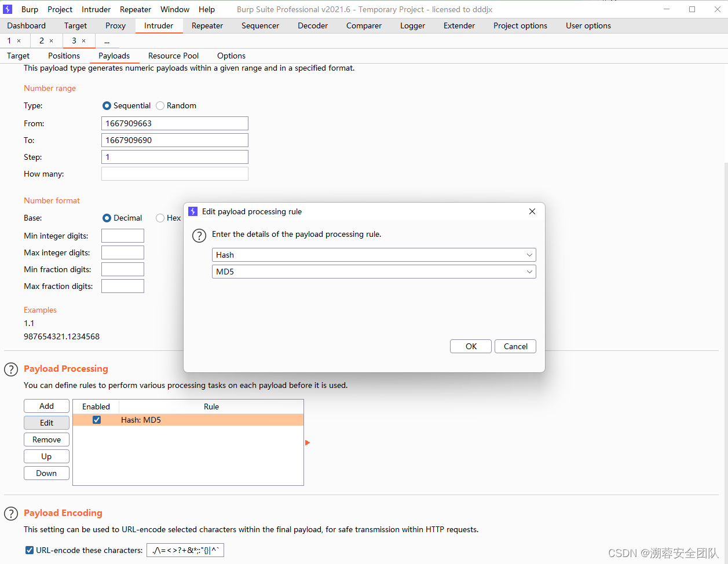Open the Resource Pool sub-tab
Image resolution: width=728 pixels, height=564 pixels.
[174, 56]
